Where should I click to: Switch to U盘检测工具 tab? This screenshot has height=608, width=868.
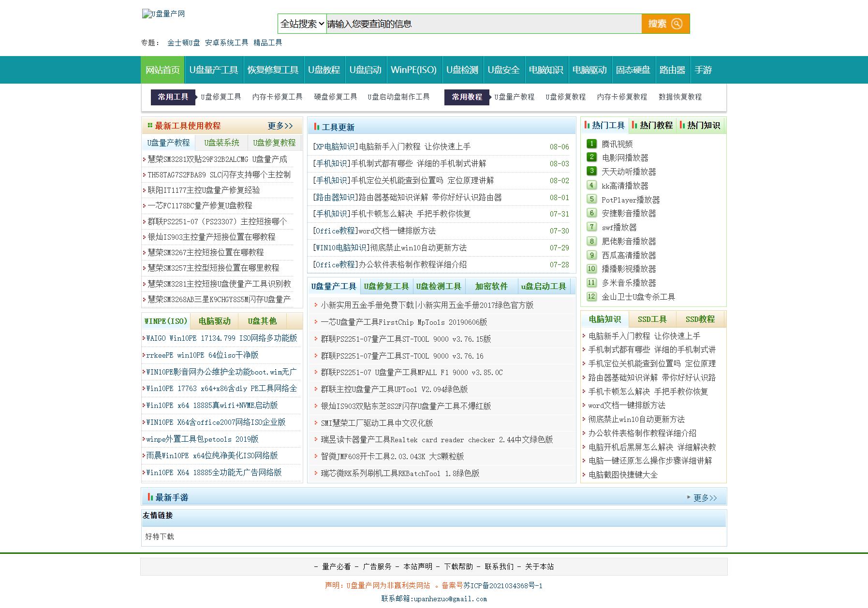tap(439, 286)
